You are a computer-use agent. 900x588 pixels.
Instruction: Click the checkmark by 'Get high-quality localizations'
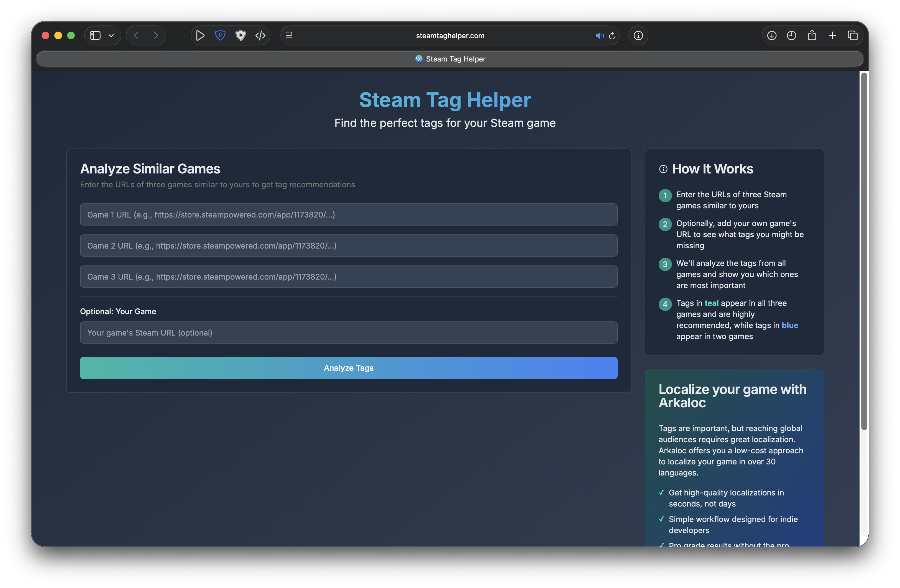(x=662, y=493)
